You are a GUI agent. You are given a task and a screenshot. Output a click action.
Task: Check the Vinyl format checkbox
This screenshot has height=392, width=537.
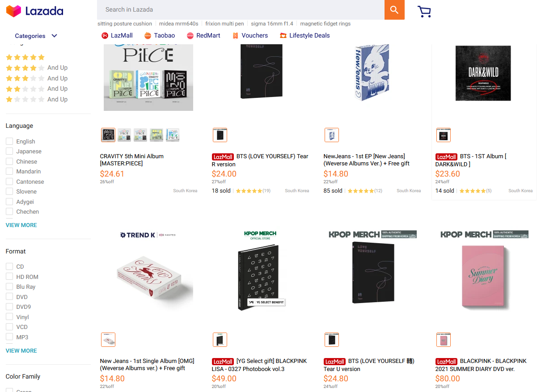[x=9, y=317]
